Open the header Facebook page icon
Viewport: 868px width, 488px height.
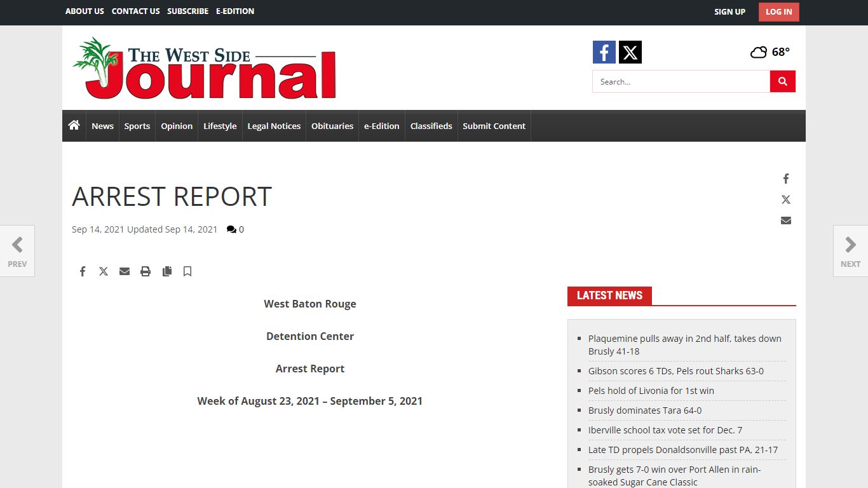tap(604, 52)
